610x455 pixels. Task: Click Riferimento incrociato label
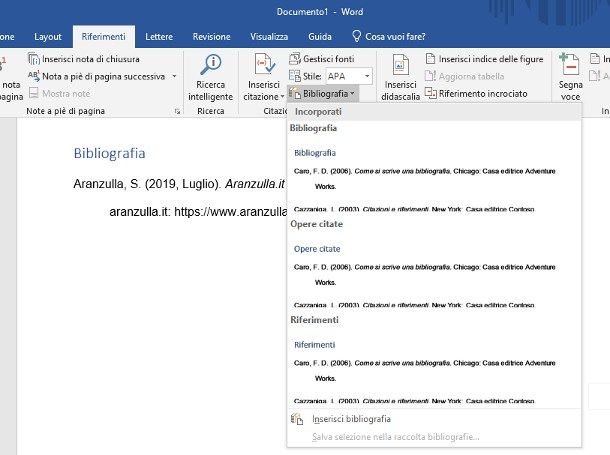click(x=483, y=93)
